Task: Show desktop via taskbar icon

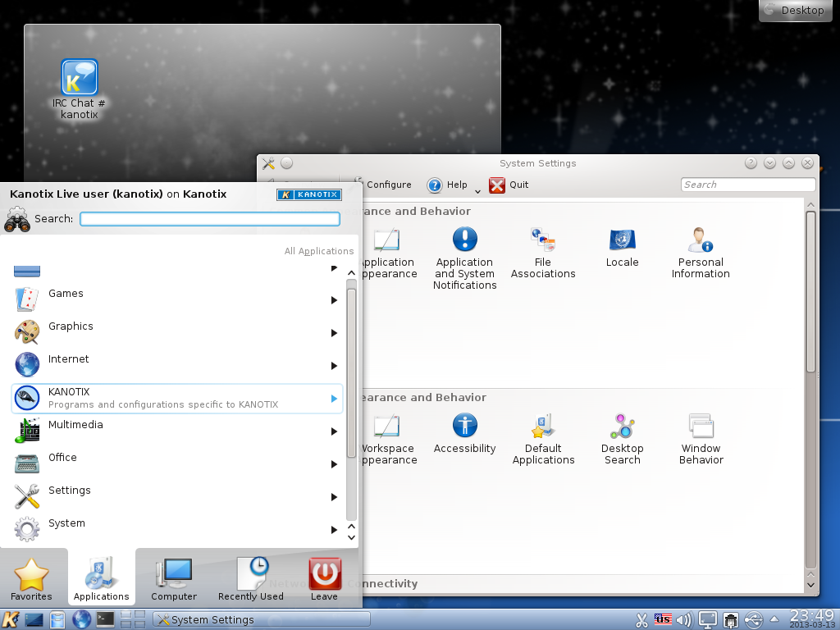Action: 34,620
